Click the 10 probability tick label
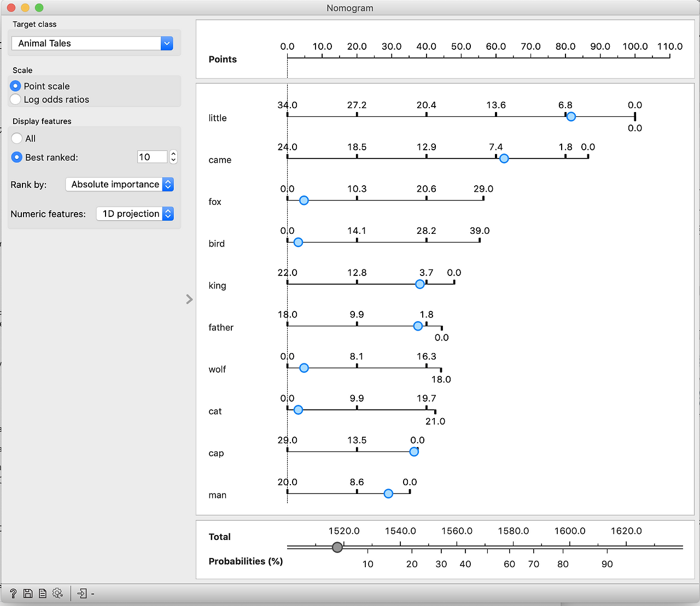The height and width of the screenshot is (606, 700). pos(368,564)
